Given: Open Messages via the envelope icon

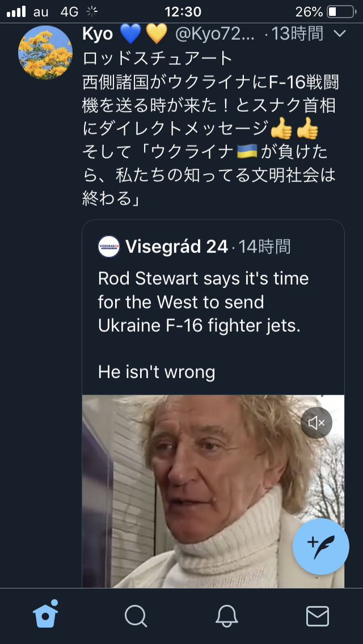Looking at the screenshot, I should pos(317,616).
